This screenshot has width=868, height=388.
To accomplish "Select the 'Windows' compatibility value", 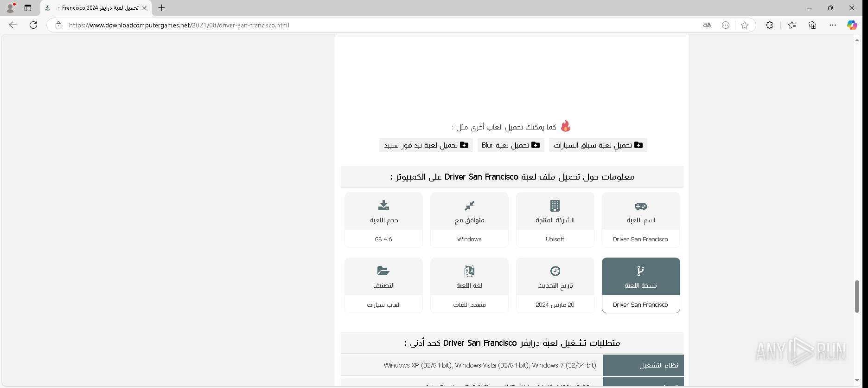I will pyautogui.click(x=469, y=239).
